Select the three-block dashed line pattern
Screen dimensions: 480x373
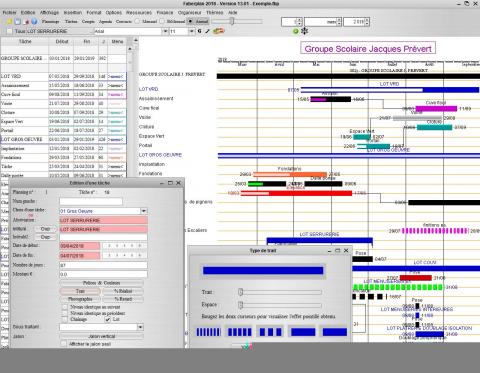pos(271,332)
